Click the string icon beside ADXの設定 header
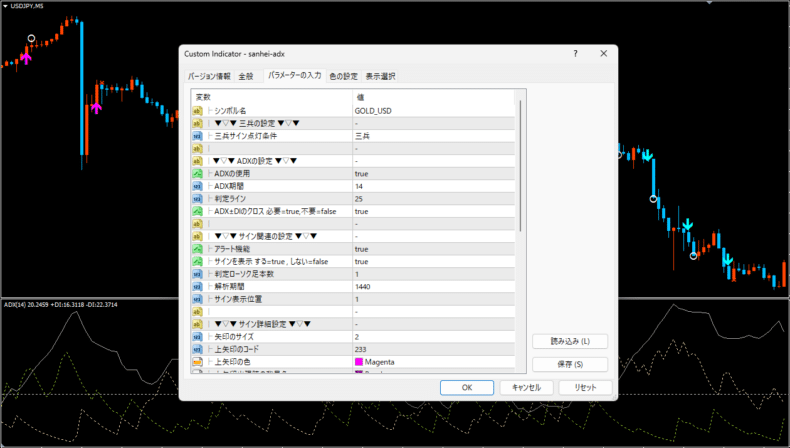This screenshot has width=790, height=448. pos(198,161)
